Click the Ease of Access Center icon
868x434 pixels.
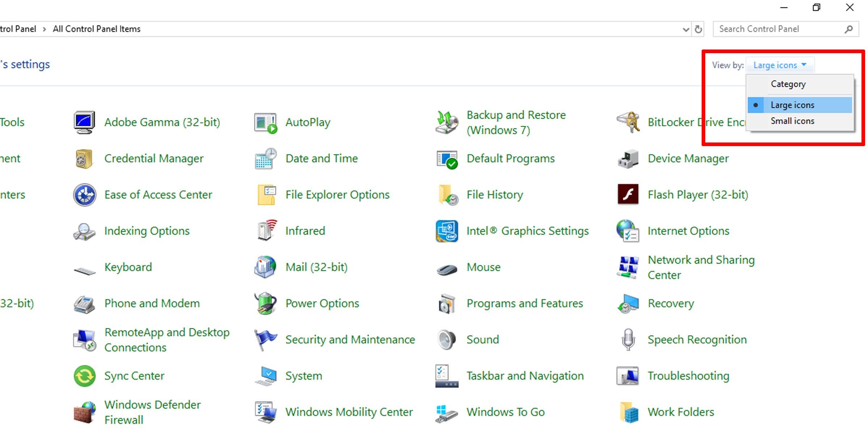coord(84,195)
